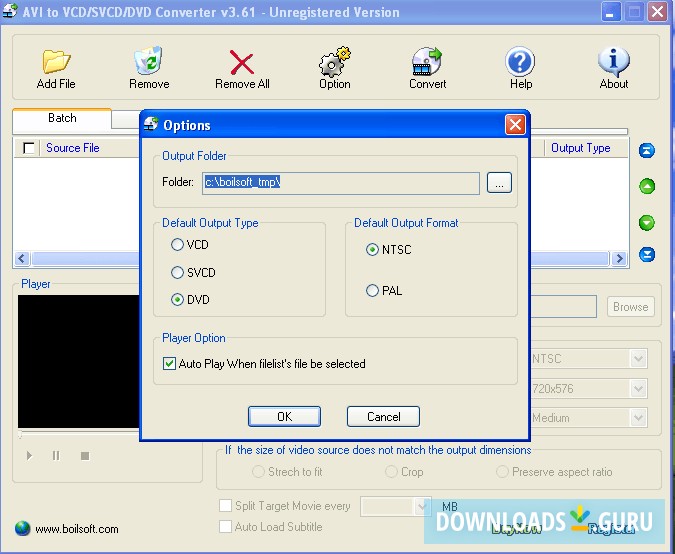Choose PAL default output format
Image resolution: width=675 pixels, height=554 pixels.
click(372, 291)
